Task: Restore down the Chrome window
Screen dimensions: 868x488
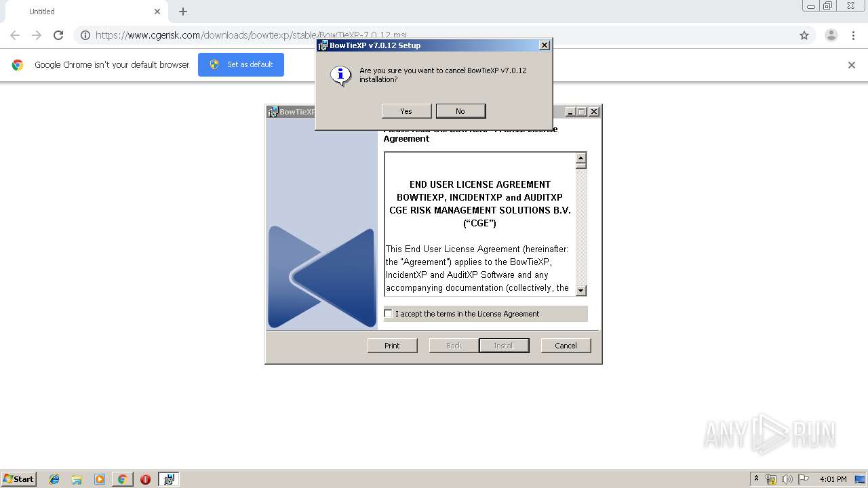Action: [828, 6]
